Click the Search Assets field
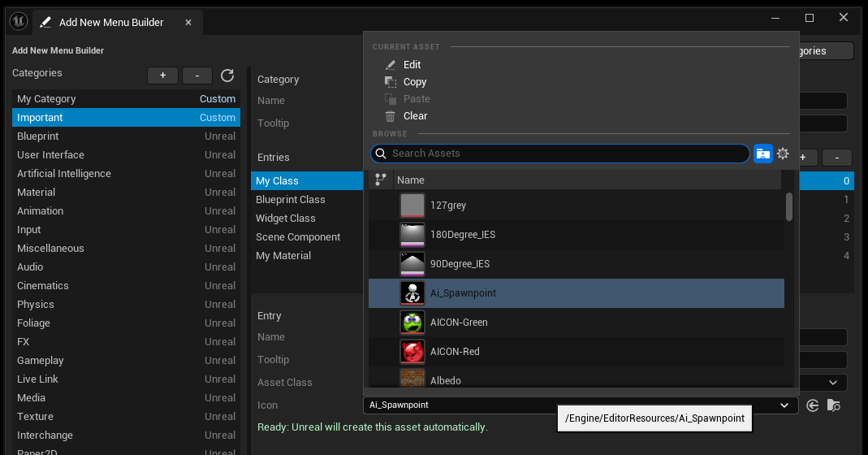 [x=560, y=154]
